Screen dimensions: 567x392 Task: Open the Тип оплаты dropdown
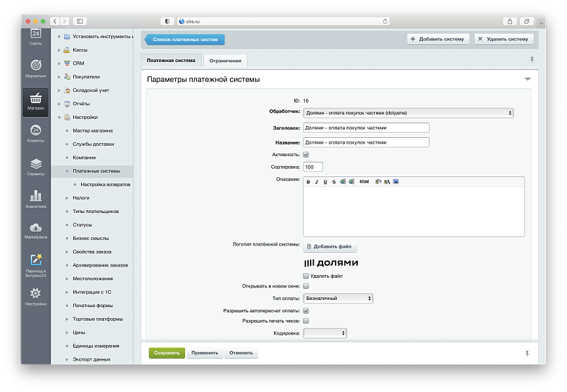pyautogui.click(x=338, y=299)
